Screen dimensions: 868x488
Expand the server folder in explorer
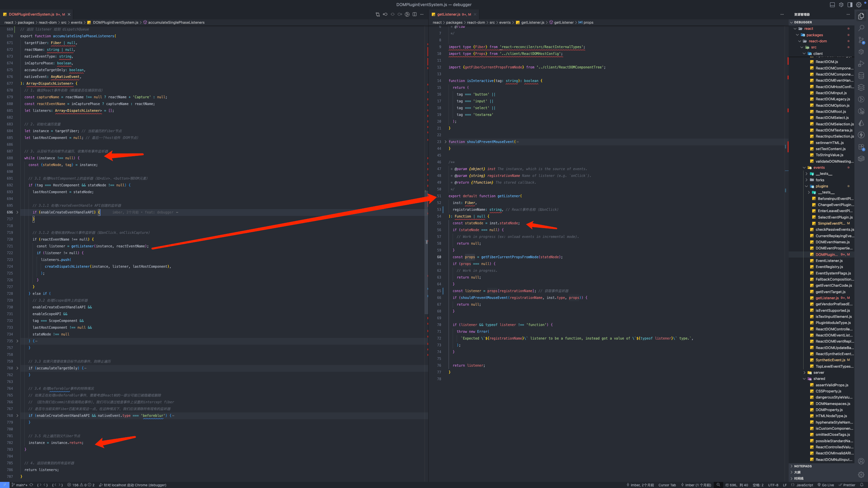pos(818,372)
